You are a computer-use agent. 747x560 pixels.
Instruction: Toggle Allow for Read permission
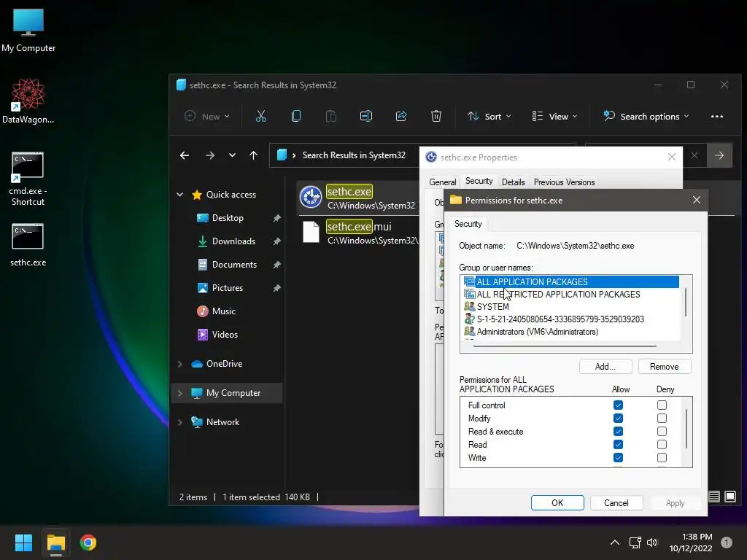pos(619,444)
